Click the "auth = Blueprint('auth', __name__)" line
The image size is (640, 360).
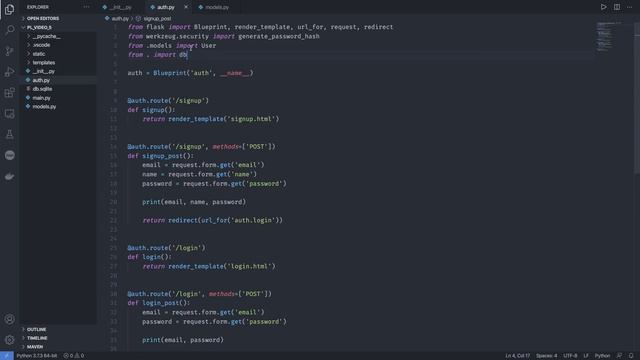click(190, 73)
